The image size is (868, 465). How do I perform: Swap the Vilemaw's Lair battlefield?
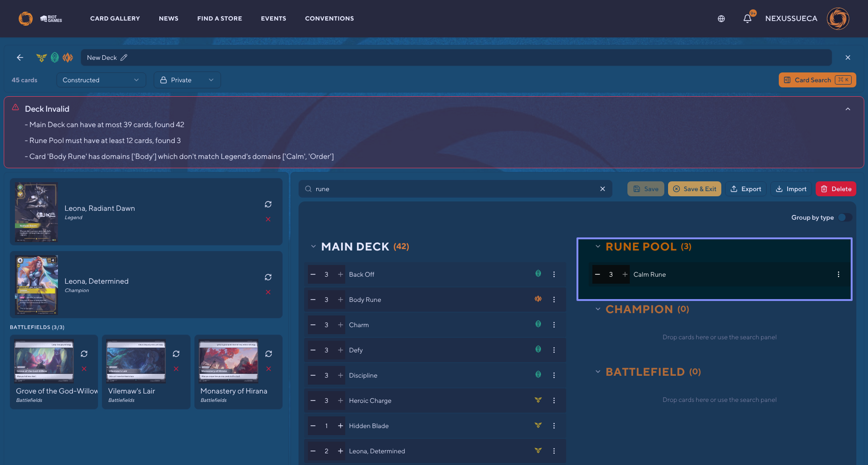click(176, 354)
